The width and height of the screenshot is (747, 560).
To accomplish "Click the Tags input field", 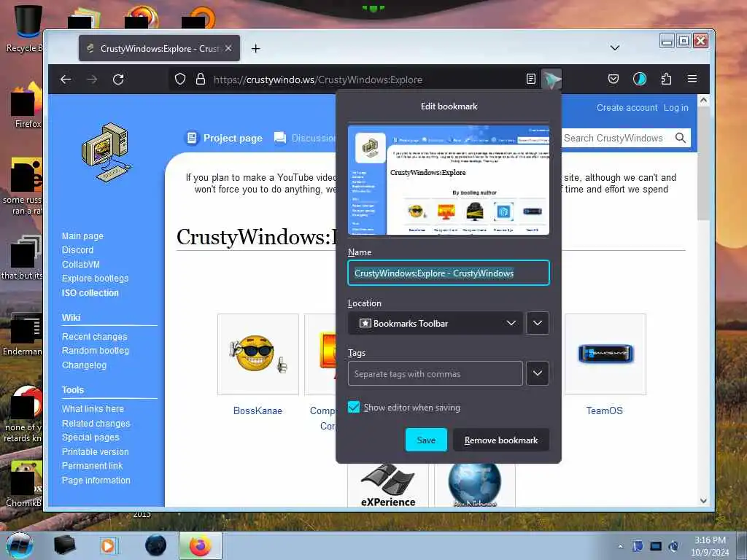I will (x=435, y=373).
